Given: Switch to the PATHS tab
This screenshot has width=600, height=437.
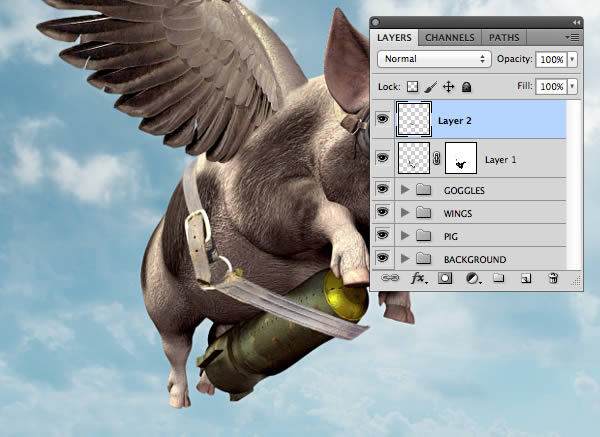Looking at the screenshot, I should point(504,38).
